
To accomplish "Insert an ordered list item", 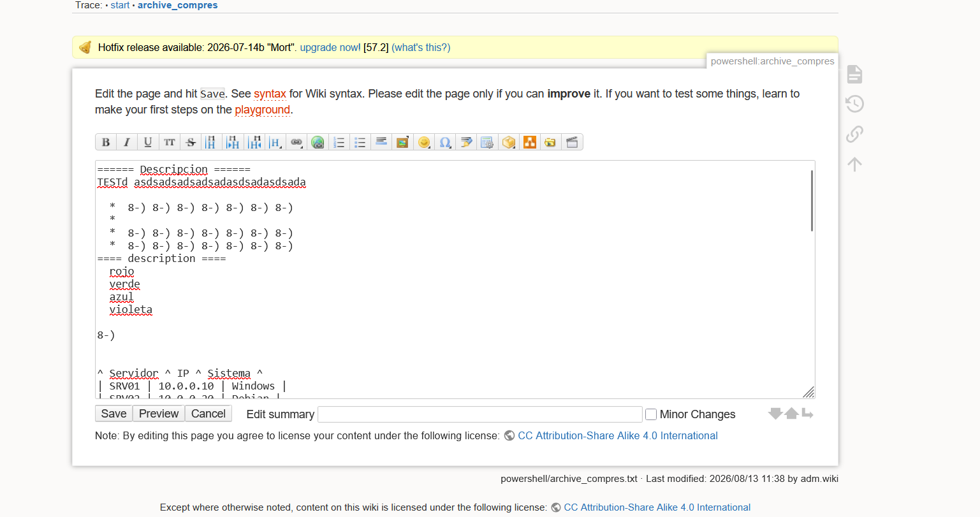I will [339, 142].
